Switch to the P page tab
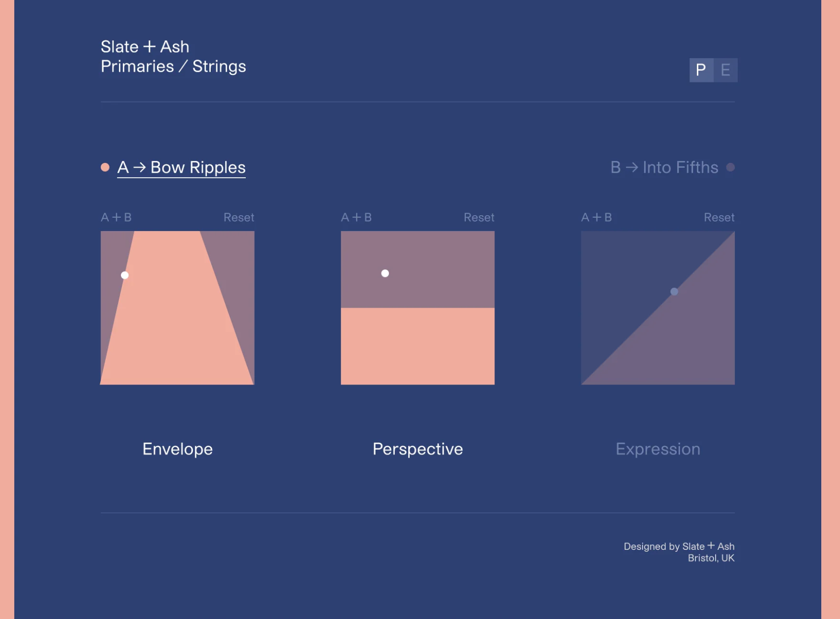Screen dimensions: 840x619 pyautogui.click(x=701, y=70)
